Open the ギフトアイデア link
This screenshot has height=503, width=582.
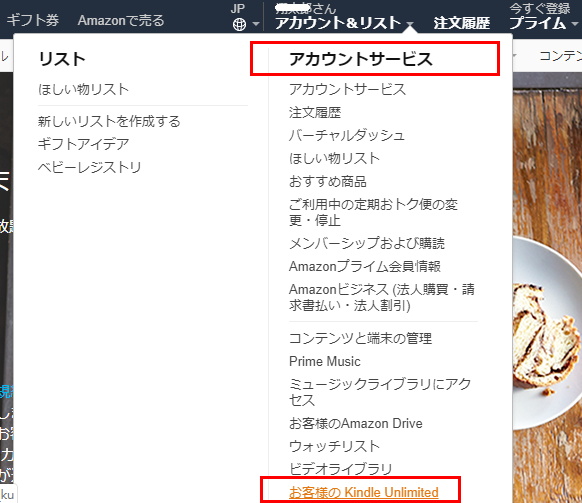[x=84, y=144]
